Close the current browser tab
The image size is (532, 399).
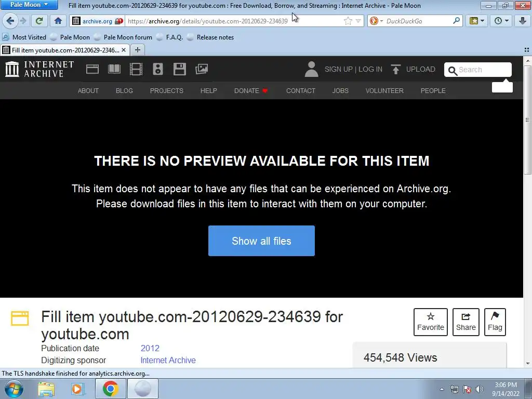click(124, 50)
